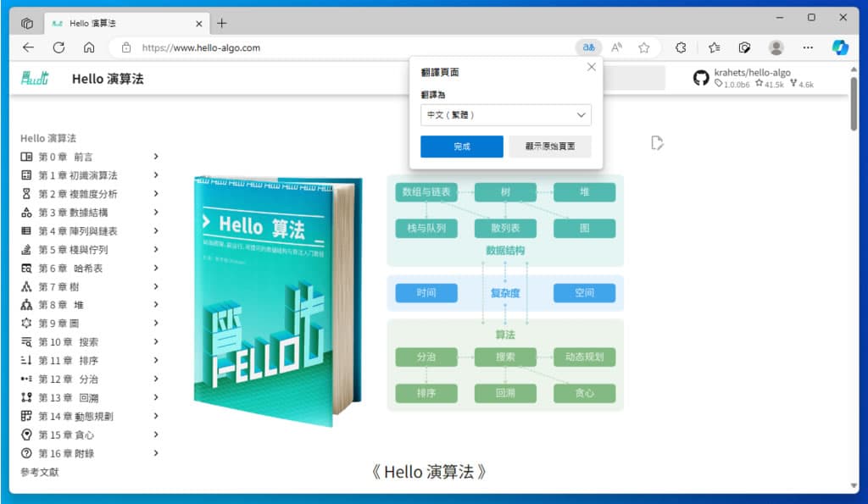The height and width of the screenshot is (504, 868).
Task: Expand 第 5 章 棧與佇列 chevron
Action: (x=156, y=250)
